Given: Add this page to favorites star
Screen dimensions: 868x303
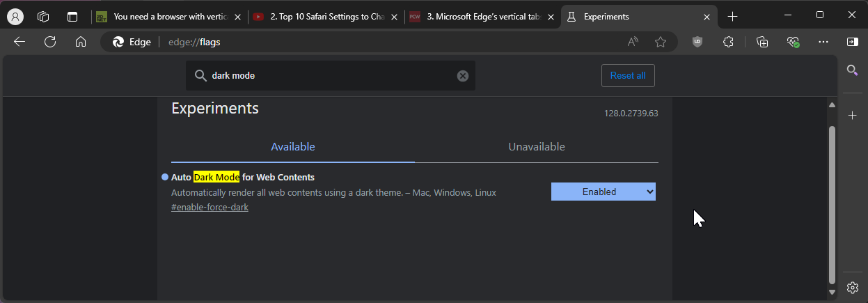Looking at the screenshot, I should tap(661, 42).
